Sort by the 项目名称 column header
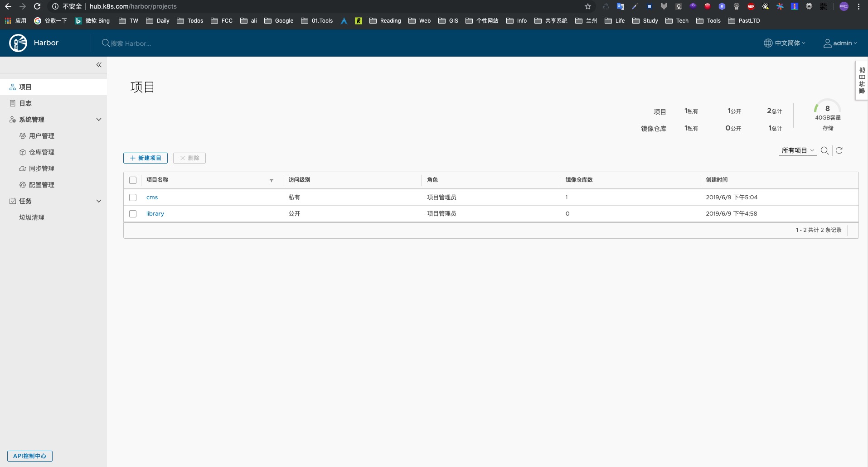Screen dimensions: 868x467 (x=157, y=180)
